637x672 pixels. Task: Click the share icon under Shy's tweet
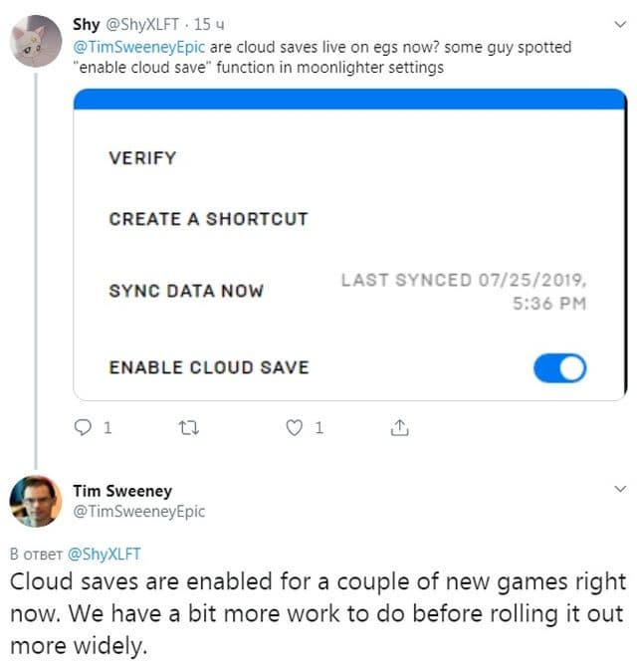(x=399, y=429)
